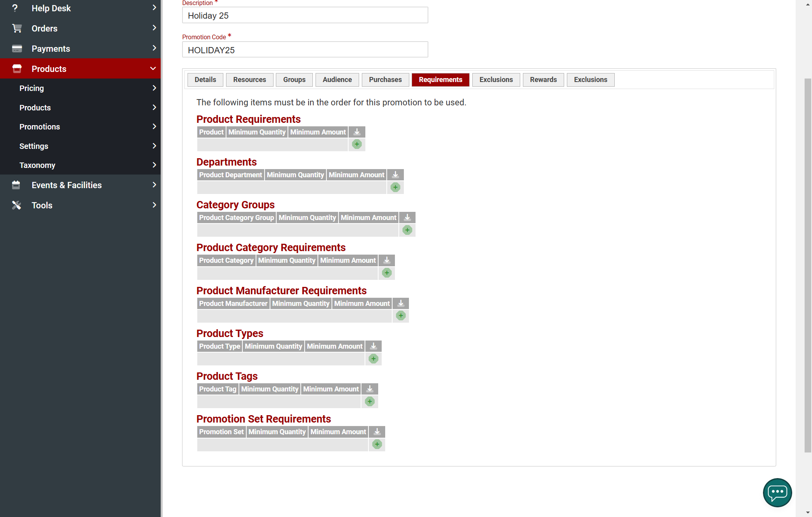Switch to the Resources tab
This screenshot has height=517, width=812.
[x=250, y=80]
